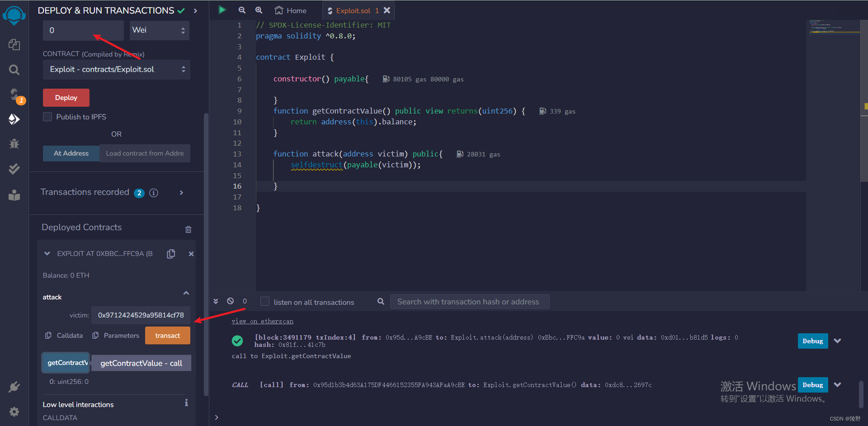Open low level interactions info icon
Viewport: 868px width, 426px height.
coord(186,402)
